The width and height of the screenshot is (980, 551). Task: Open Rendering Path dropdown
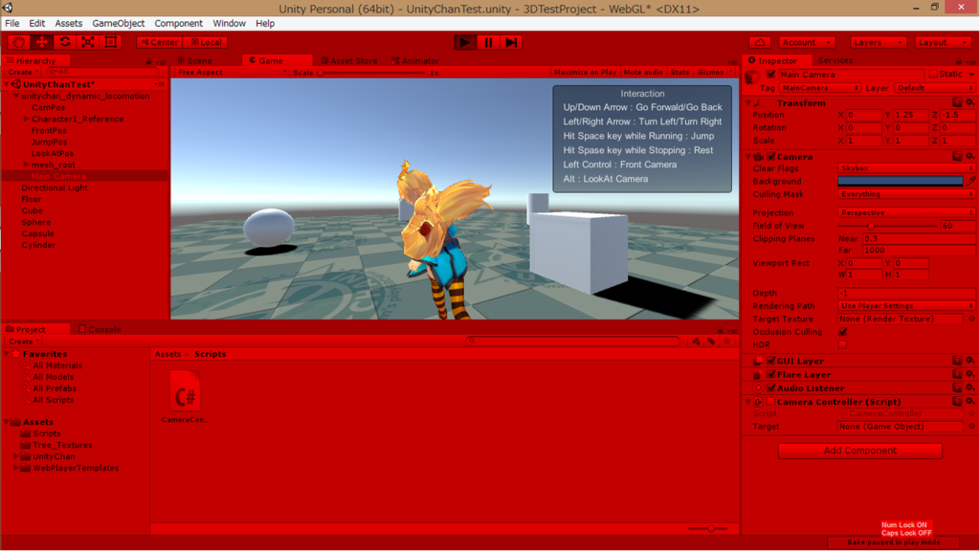tap(906, 306)
